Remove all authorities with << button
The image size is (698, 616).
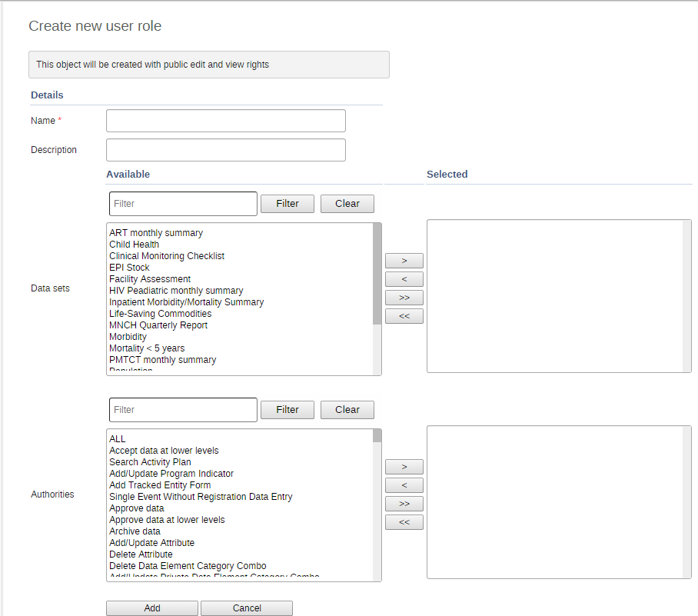[x=404, y=522]
